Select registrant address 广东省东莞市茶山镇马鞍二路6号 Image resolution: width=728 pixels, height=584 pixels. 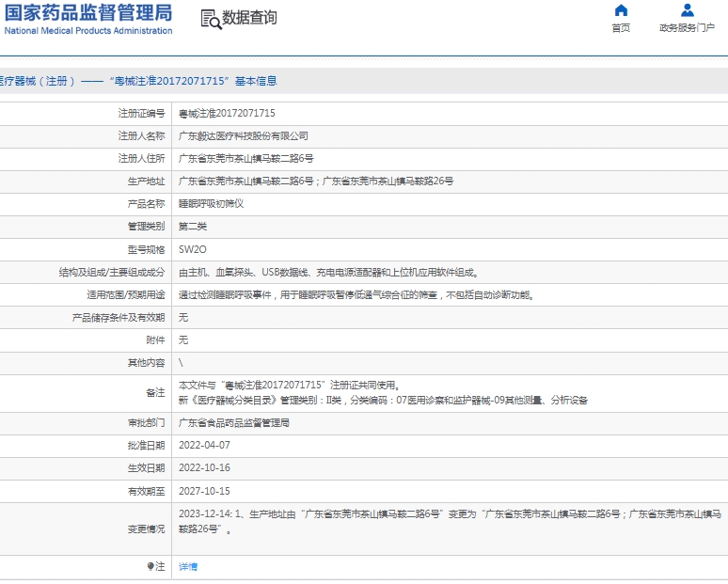[x=246, y=159]
